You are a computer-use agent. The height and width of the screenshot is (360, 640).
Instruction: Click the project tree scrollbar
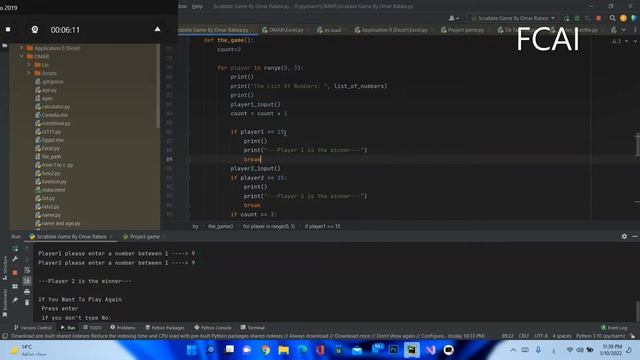coord(158,86)
